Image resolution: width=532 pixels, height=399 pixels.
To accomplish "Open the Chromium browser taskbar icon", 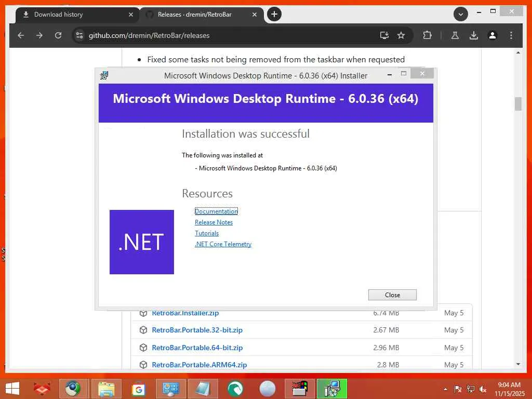I will click(x=73, y=389).
